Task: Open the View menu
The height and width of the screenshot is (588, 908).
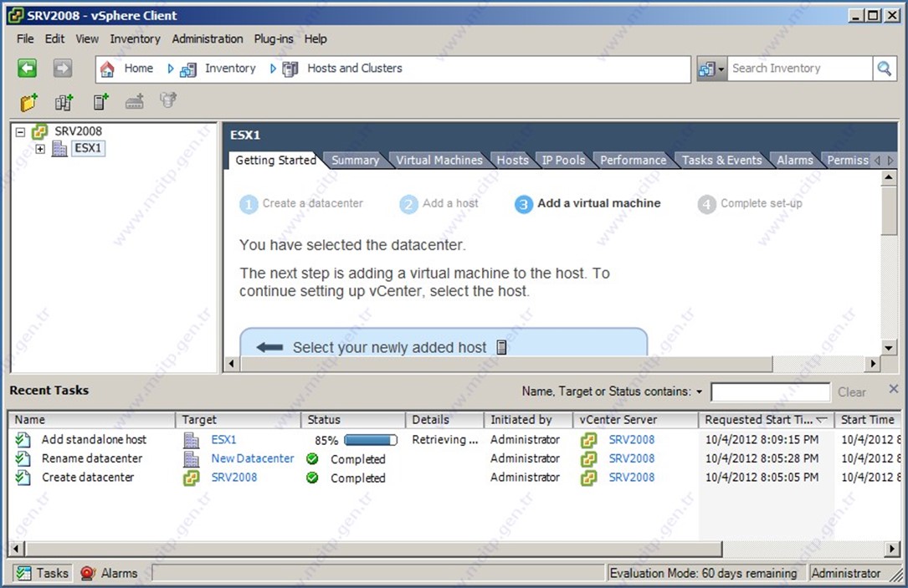Action: (87, 38)
